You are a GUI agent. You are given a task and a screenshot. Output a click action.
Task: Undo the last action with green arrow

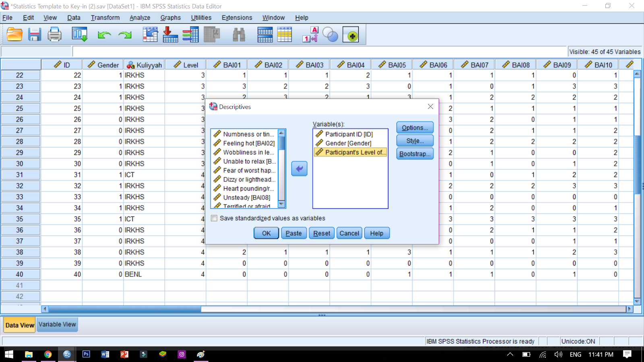[104, 35]
